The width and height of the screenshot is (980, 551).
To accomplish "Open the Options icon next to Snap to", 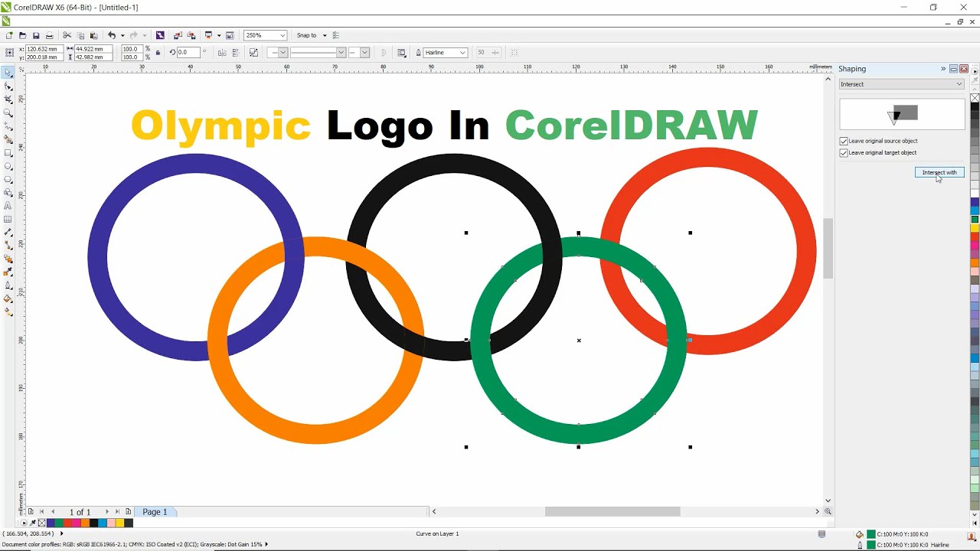I will [x=335, y=35].
